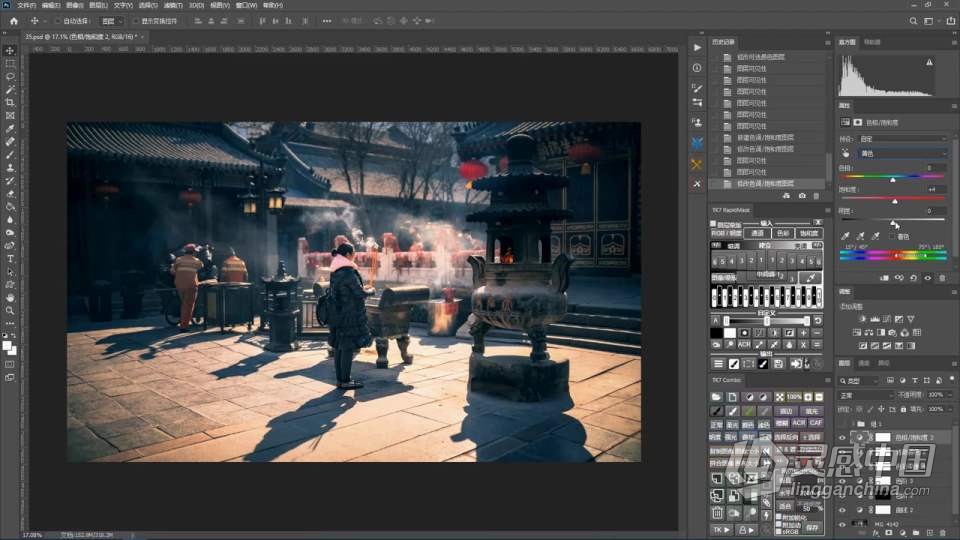Switch to the 导航器 navigator tab

pyautogui.click(x=872, y=42)
